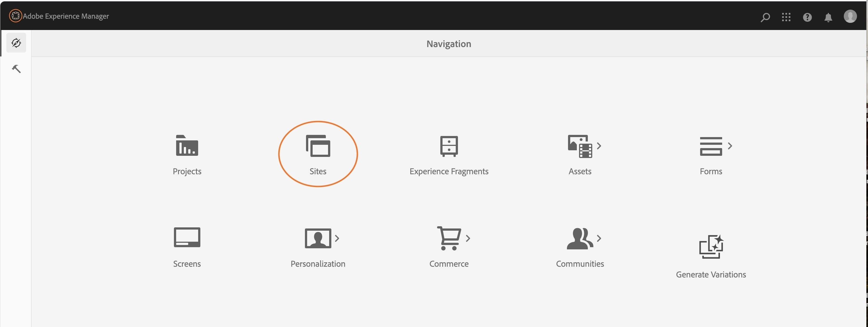Image resolution: width=868 pixels, height=327 pixels.
Task: Open the Screens monitor icon
Action: pos(187,237)
